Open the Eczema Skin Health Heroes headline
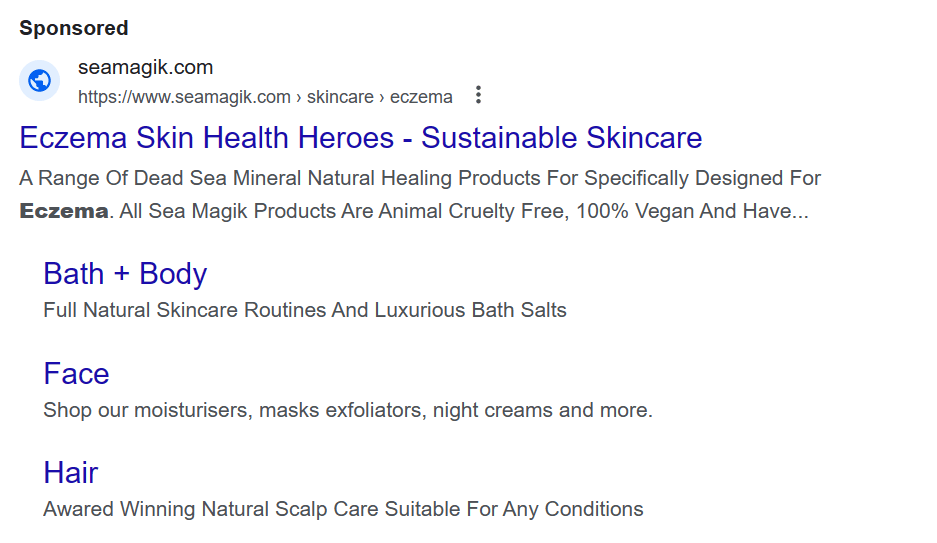937x543 pixels. 360,138
